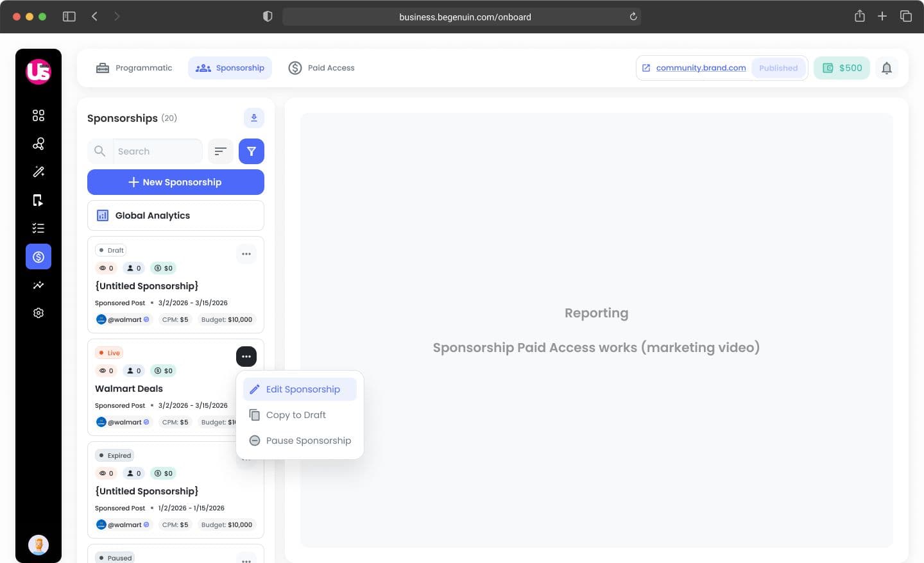924x563 pixels.
Task: Click the Published status badge
Action: click(778, 68)
